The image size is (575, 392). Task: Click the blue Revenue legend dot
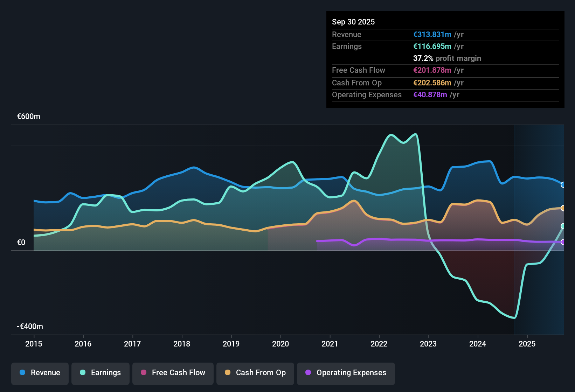(x=22, y=373)
